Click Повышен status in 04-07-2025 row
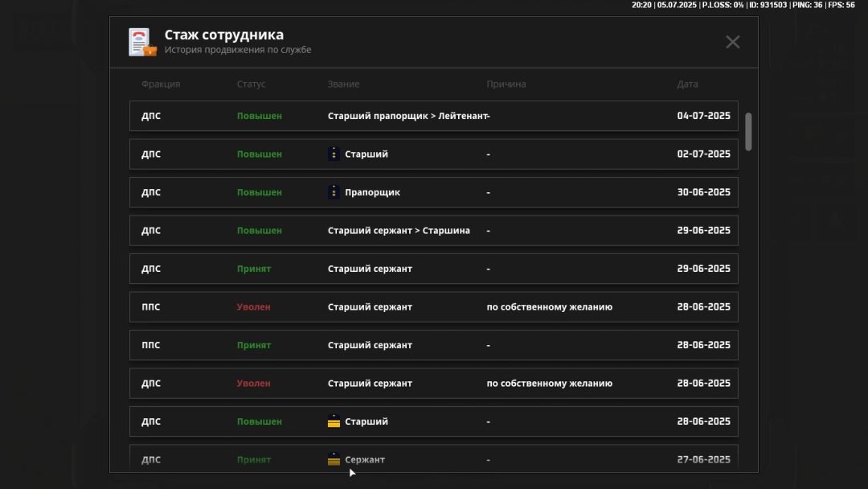868x489 pixels. coord(259,116)
